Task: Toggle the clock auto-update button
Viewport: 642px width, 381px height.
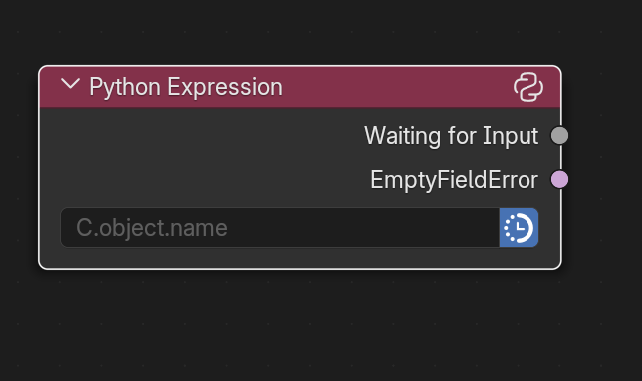Action: click(519, 228)
